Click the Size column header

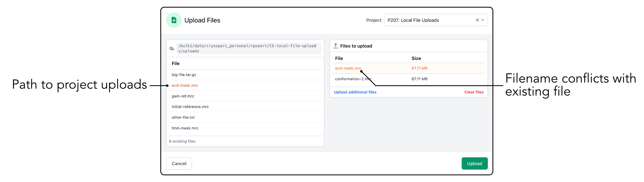[416, 58]
